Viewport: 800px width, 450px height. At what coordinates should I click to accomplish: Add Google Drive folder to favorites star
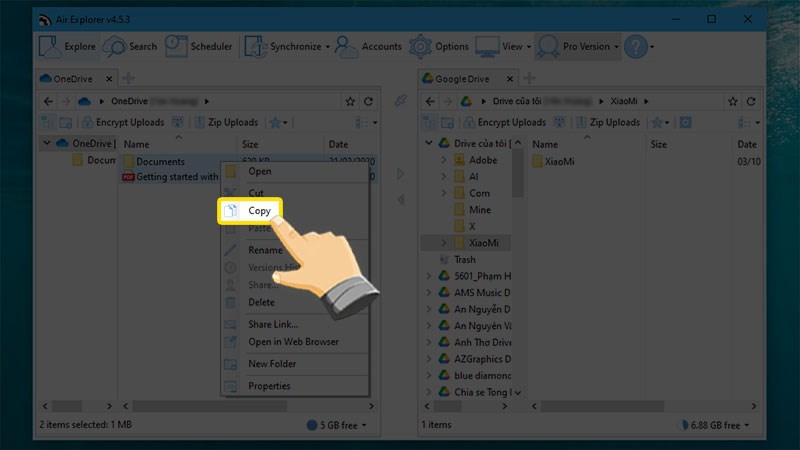click(x=733, y=102)
